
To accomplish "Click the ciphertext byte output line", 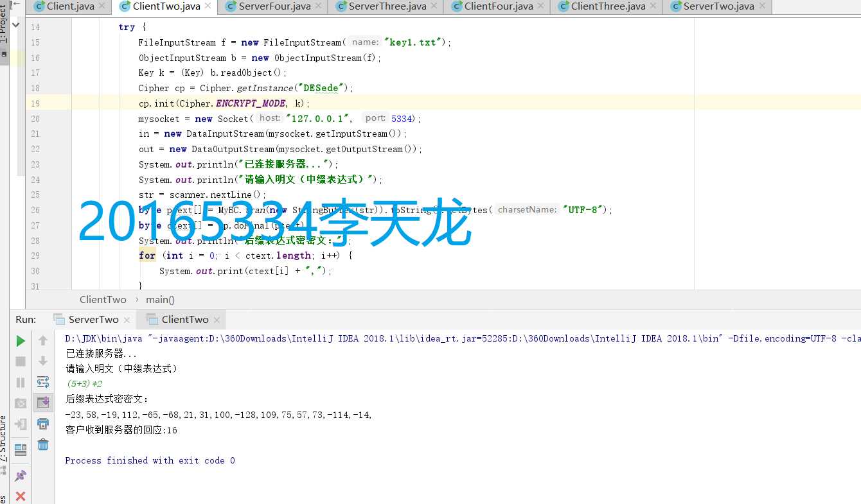I will [219, 415].
